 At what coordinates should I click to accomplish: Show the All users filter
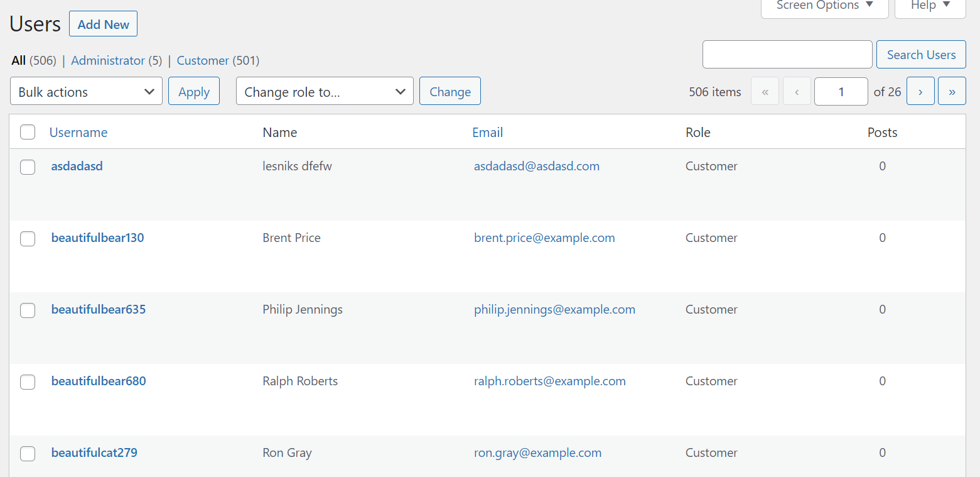coord(19,60)
